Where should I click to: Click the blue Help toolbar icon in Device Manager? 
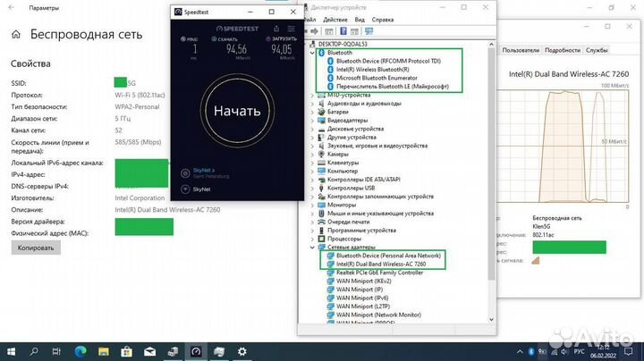coord(343,31)
